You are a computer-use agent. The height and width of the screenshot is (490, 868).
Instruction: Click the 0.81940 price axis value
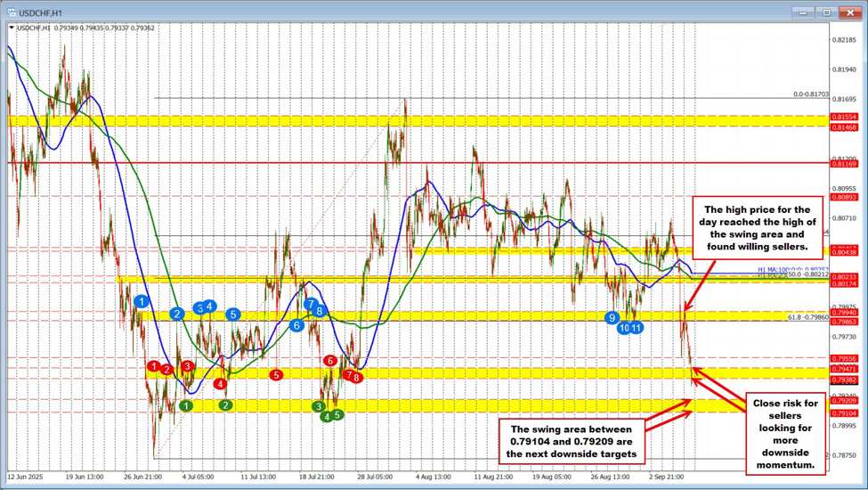pos(844,69)
